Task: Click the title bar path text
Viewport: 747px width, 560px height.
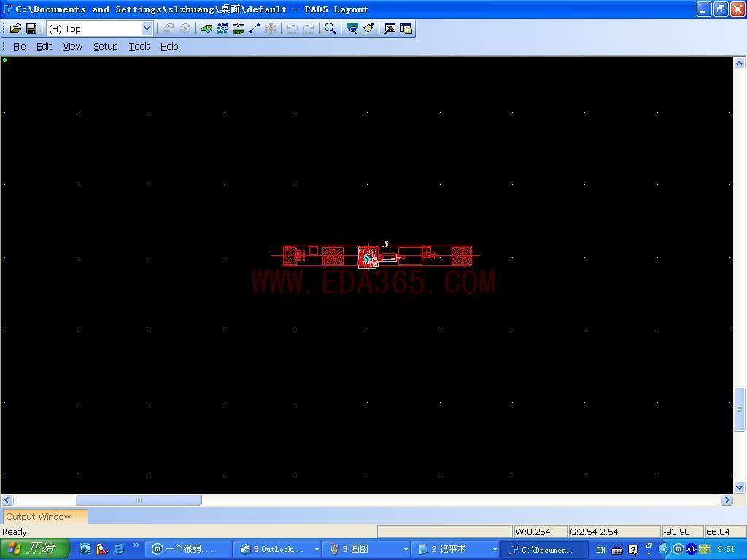Action: pyautogui.click(x=192, y=9)
